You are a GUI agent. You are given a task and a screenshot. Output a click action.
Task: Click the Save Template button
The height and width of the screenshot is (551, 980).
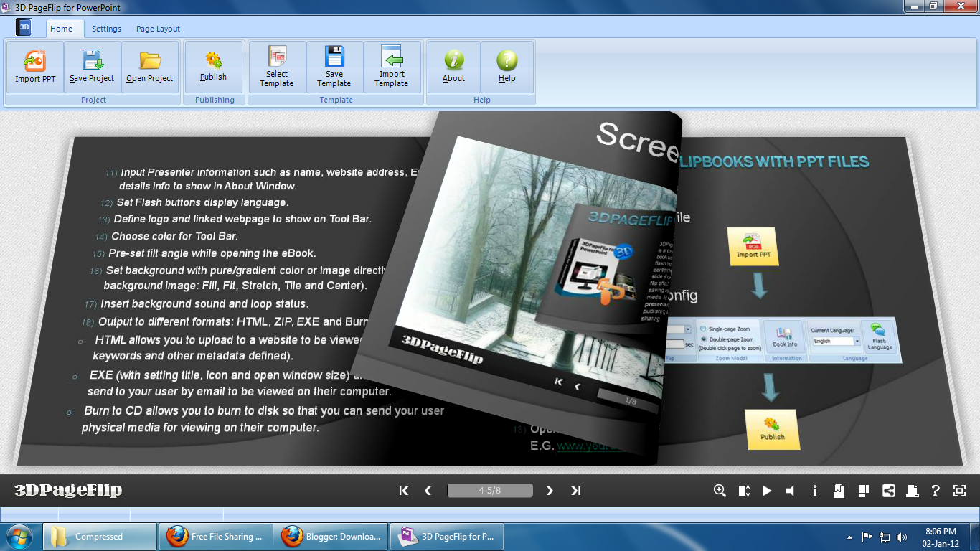point(334,67)
